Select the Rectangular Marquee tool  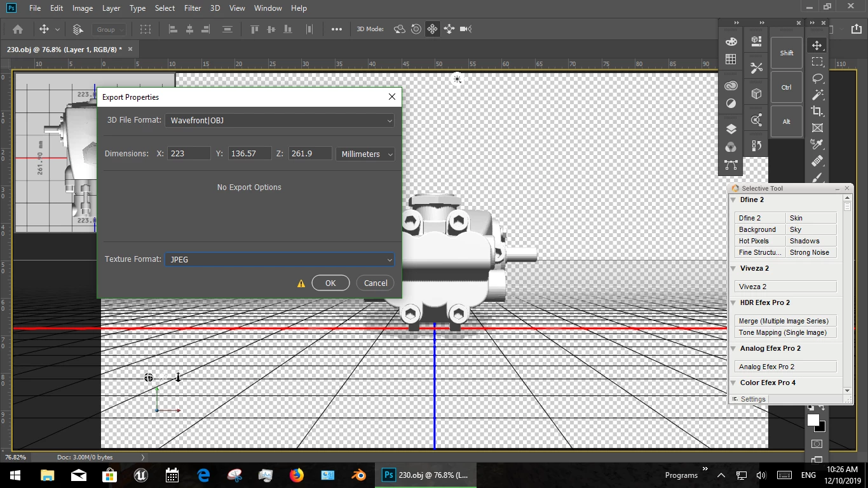[x=817, y=62]
